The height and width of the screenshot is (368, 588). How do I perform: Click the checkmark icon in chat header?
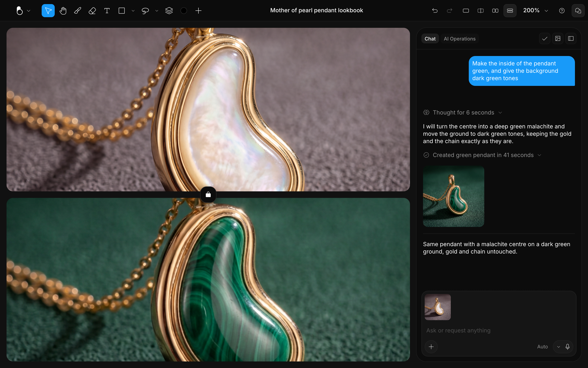(545, 38)
